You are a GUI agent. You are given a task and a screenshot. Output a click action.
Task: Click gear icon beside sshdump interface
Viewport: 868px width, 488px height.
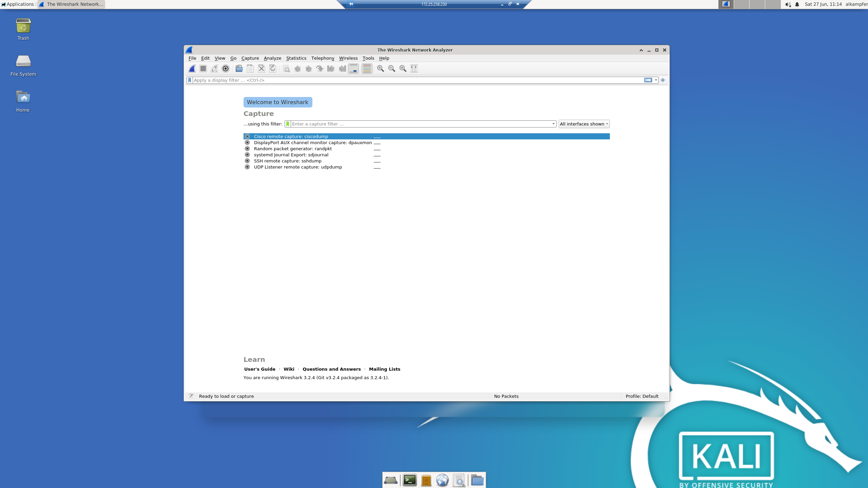tap(247, 161)
